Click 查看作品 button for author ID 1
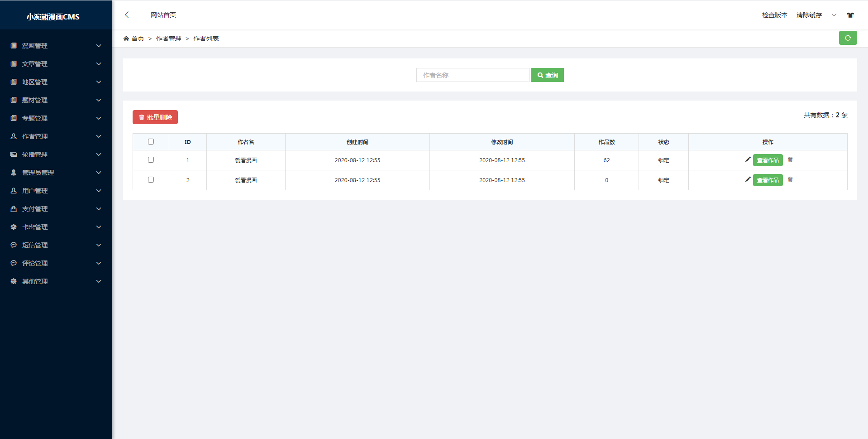 768,160
